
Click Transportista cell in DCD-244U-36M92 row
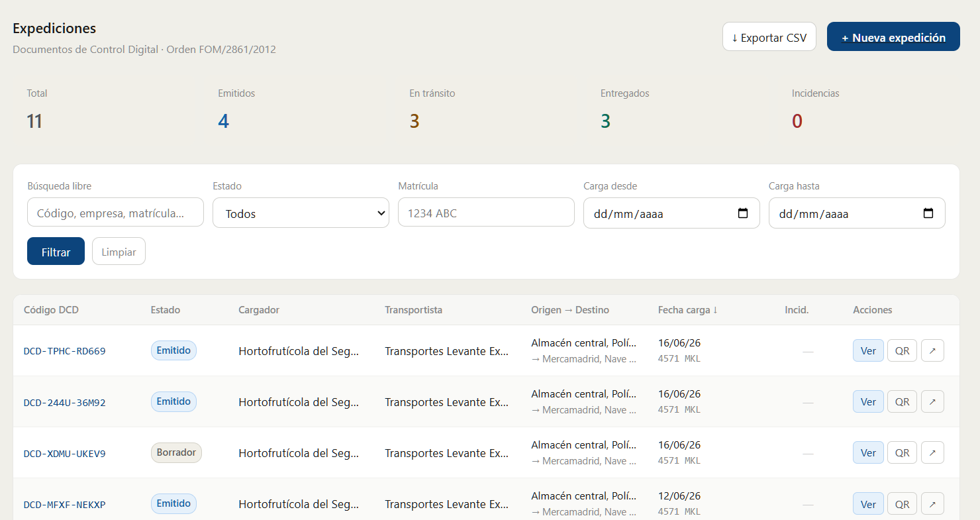click(x=447, y=402)
